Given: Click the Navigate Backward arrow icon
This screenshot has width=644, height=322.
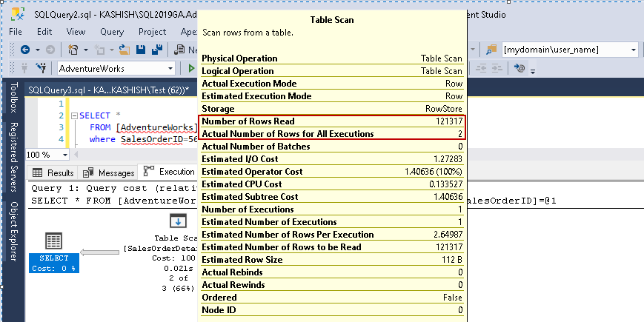Looking at the screenshot, I should click(25, 50).
